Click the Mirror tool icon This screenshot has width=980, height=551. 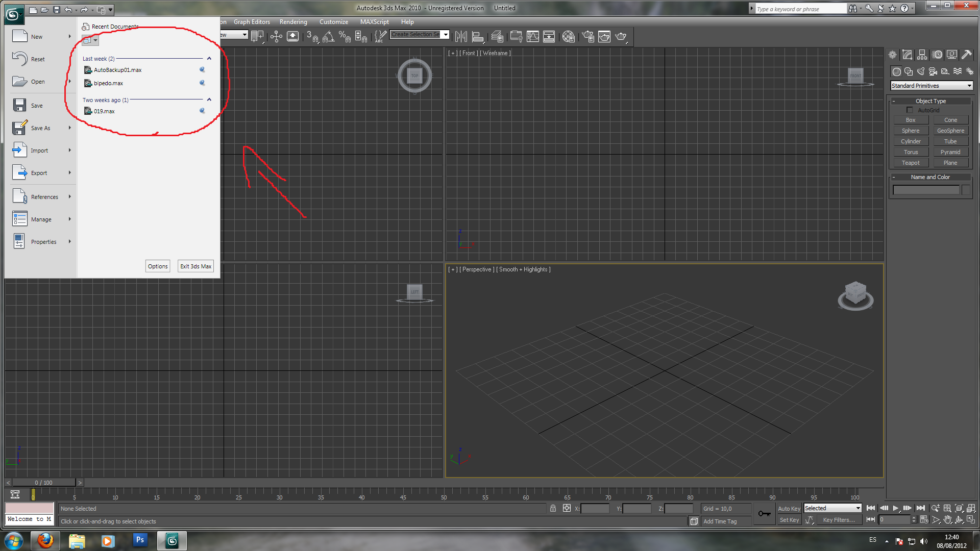pos(461,36)
